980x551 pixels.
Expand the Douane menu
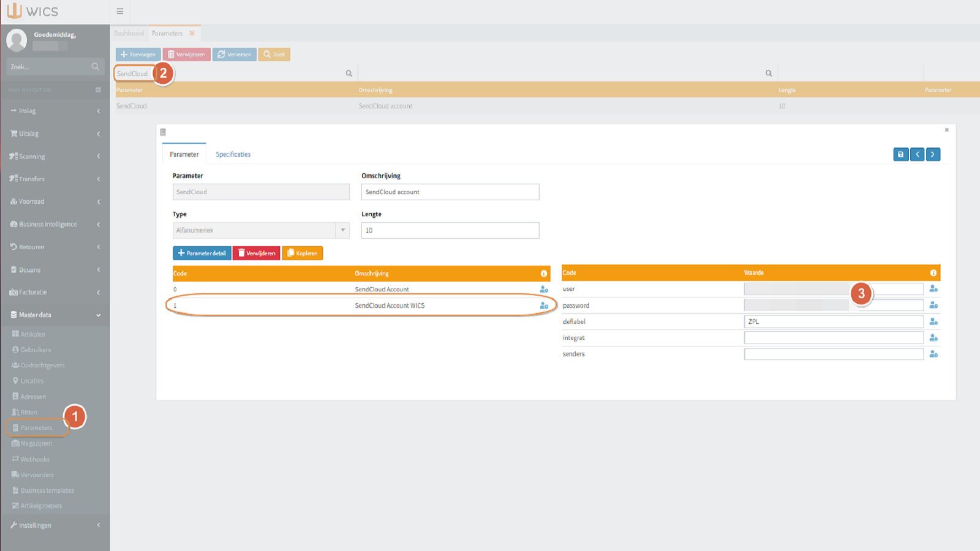pyautogui.click(x=55, y=269)
